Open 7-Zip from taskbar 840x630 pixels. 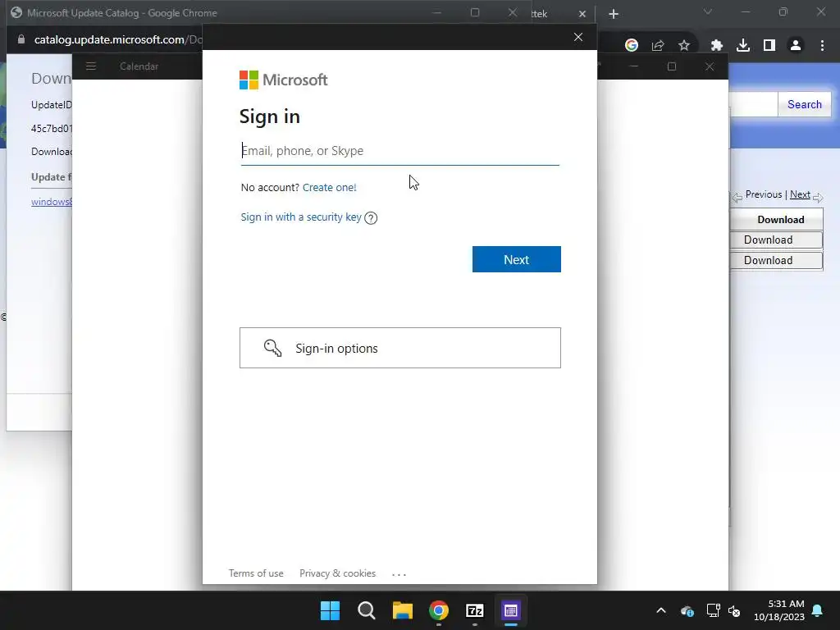click(475, 610)
